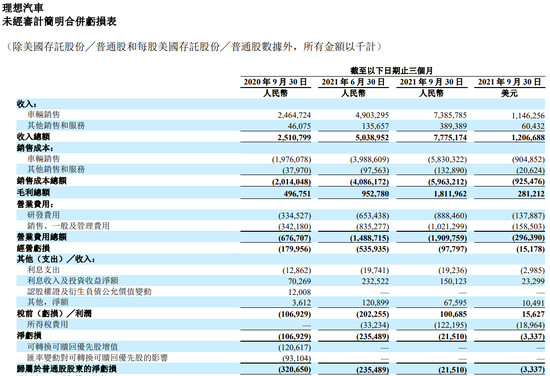Click the value 1,146,256
This screenshot has width=550, height=376.
click(x=528, y=115)
